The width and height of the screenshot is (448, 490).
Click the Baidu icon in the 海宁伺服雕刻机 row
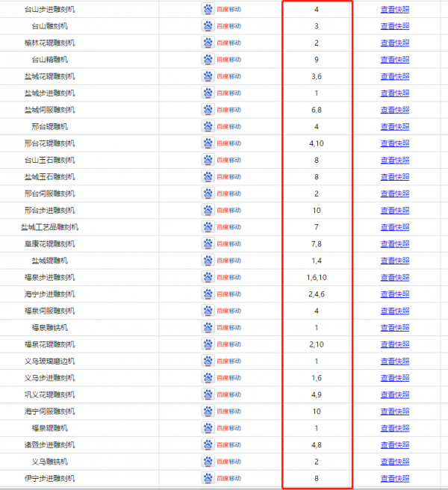point(208,412)
